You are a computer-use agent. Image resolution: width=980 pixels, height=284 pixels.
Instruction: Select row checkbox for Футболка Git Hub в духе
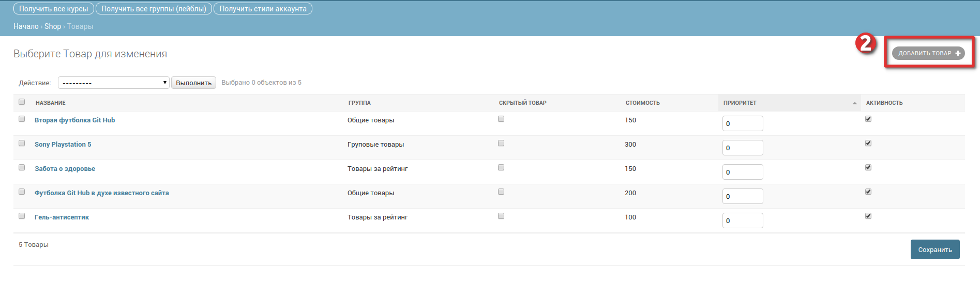coord(22,192)
